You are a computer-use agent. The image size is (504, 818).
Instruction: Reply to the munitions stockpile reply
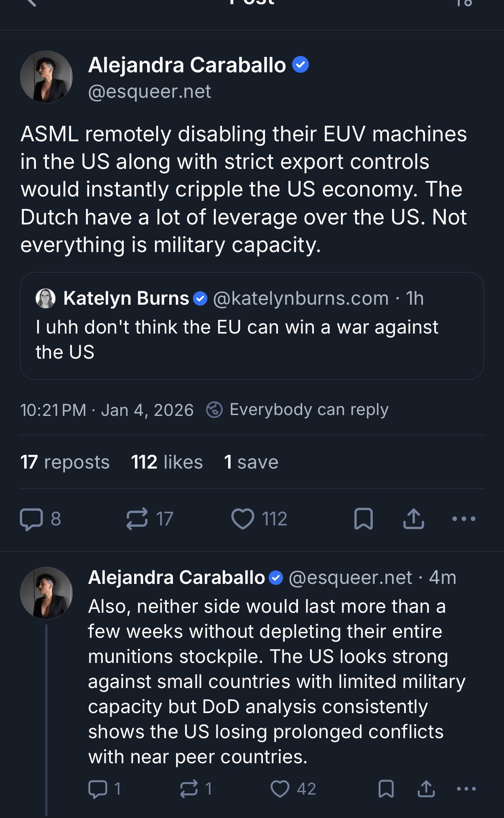(98, 789)
